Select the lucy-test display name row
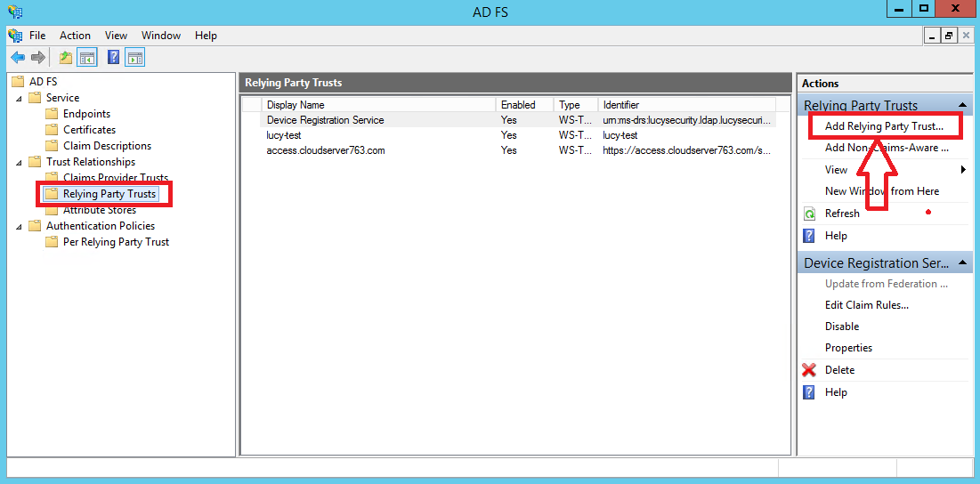Viewport: 980px width, 484px height. (x=284, y=135)
